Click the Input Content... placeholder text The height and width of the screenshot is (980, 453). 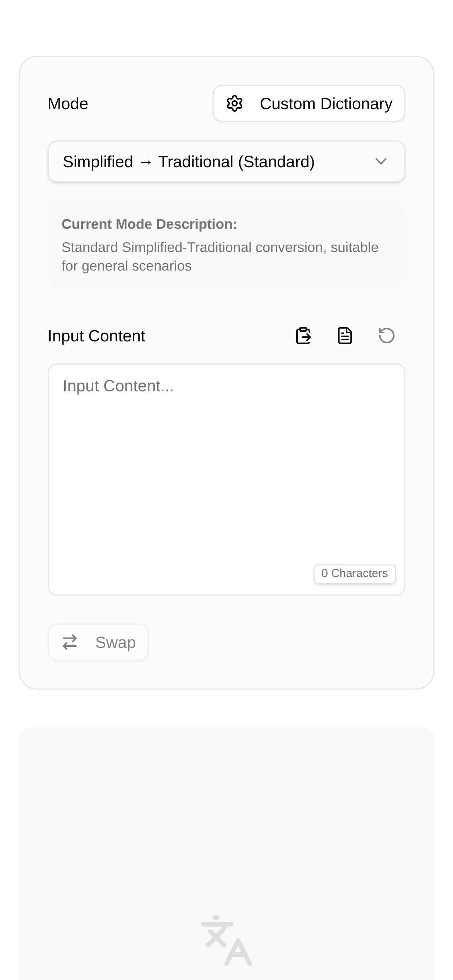(118, 386)
